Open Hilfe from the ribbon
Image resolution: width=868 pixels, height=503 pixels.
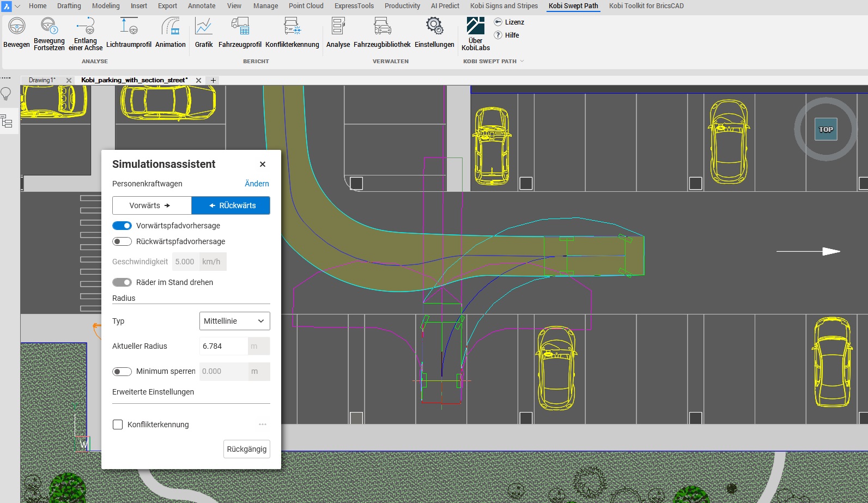pyautogui.click(x=507, y=35)
